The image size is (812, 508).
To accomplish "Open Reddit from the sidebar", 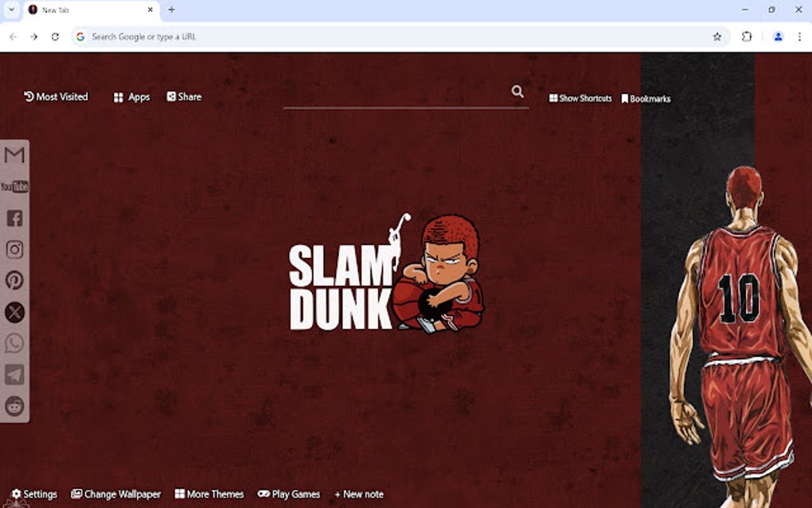I will click(x=14, y=406).
